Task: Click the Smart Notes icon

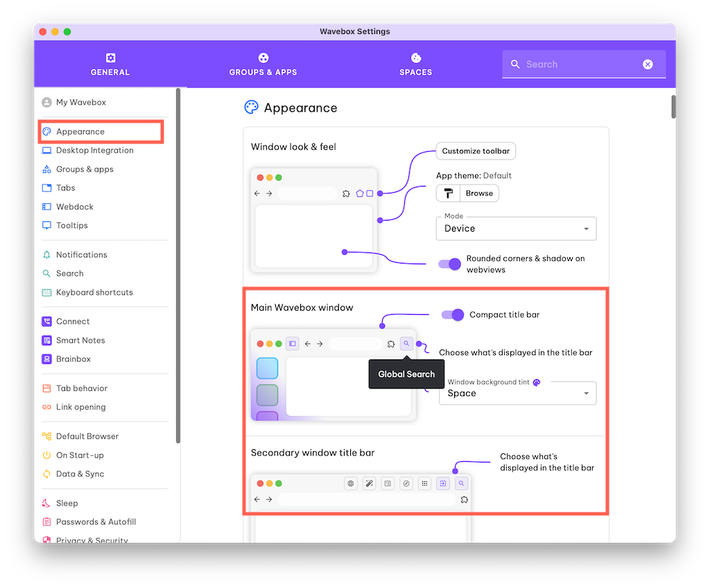Action: tap(46, 340)
